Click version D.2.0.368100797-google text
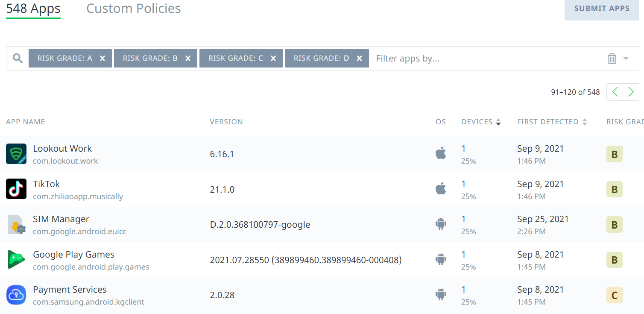This screenshot has height=314, width=644. coord(260,225)
